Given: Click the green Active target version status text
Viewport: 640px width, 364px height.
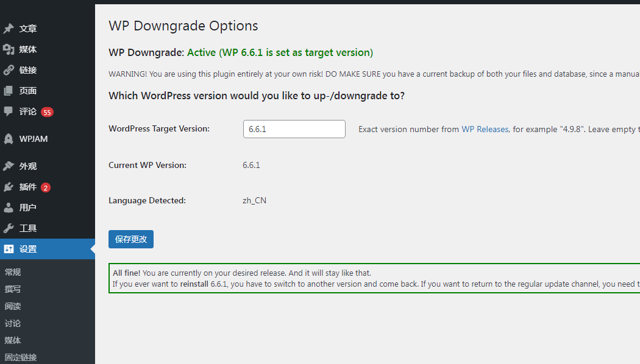Looking at the screenshot, I should (x=280, y=52).
